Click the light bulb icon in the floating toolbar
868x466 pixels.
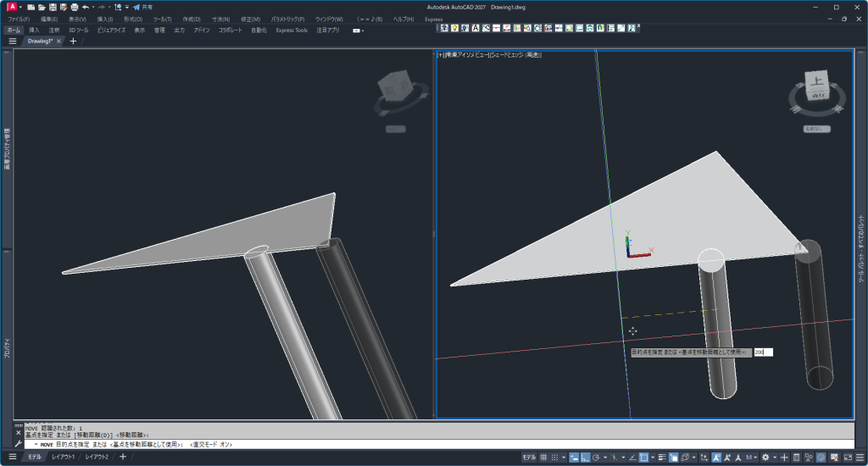click(x=454, y=28)
